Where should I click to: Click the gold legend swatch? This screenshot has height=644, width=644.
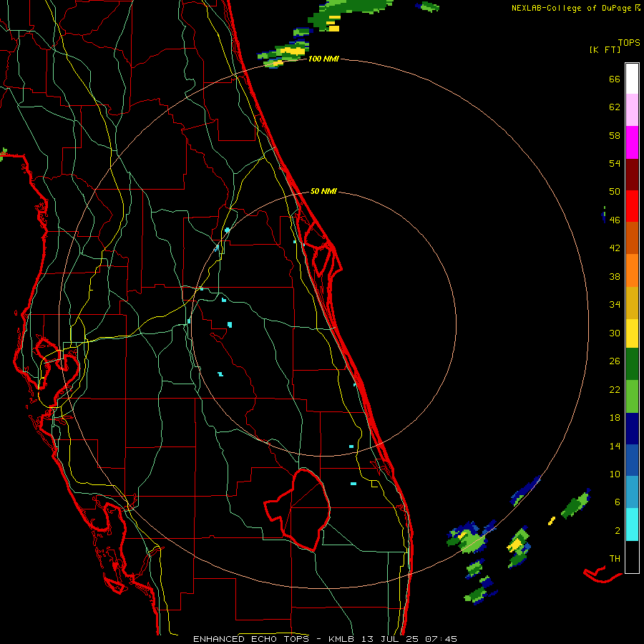click(x=632, y=303)
